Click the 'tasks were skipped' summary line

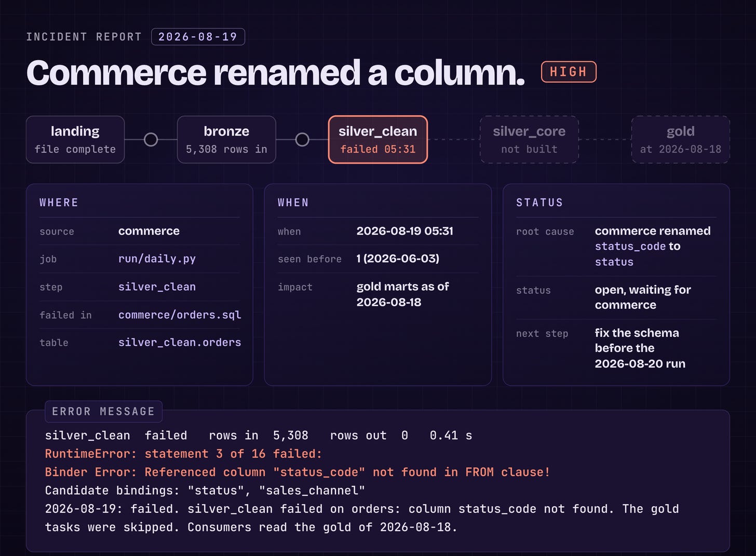click(x=251, y=527)
